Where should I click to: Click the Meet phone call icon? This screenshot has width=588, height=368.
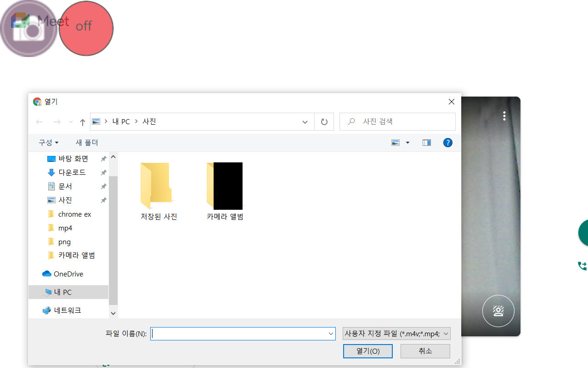coord(582,265)
